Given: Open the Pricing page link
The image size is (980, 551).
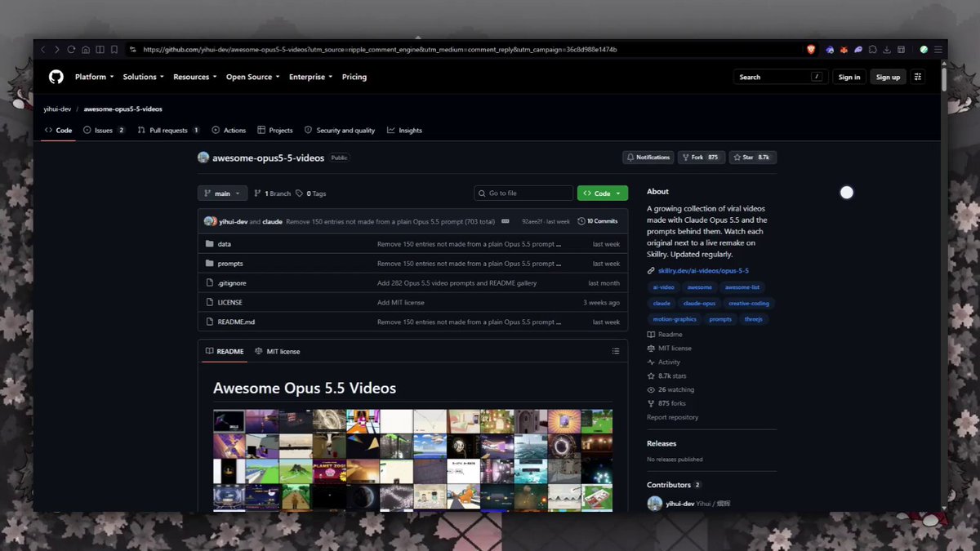Looking at the screenshot, I should coord(354,77).
